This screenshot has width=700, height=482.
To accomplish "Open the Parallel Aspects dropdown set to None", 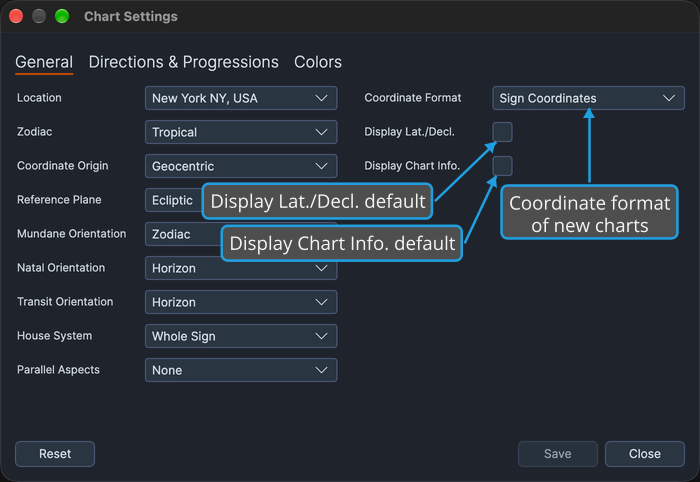I will point(241,370).
